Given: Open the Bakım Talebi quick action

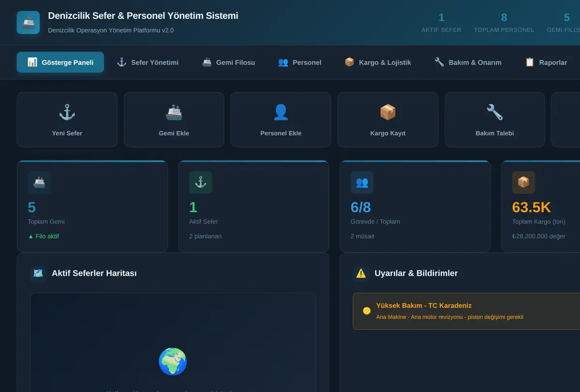Looking at the screenshot, I should click(x=495, y=120).
